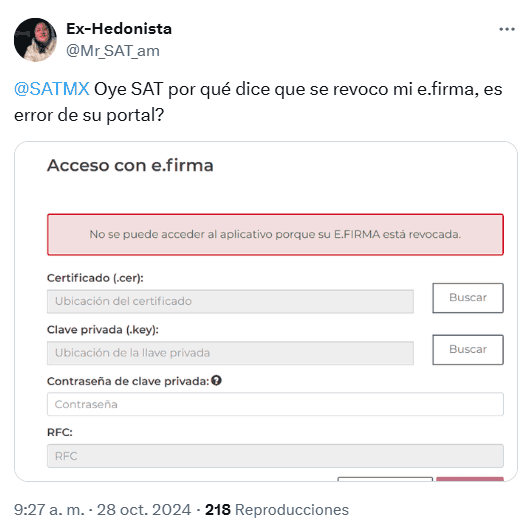Click the tweet text about revoked e.firma

tap(258, 102)
